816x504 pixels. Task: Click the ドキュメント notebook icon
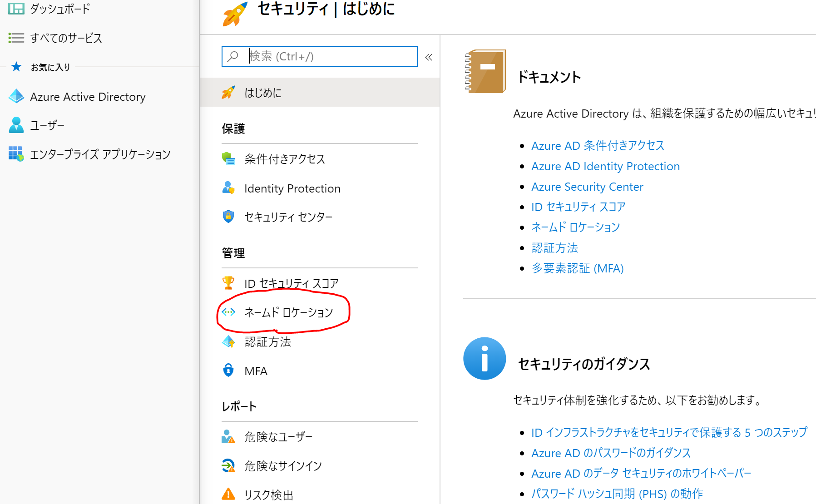click(x=485, y=72)
